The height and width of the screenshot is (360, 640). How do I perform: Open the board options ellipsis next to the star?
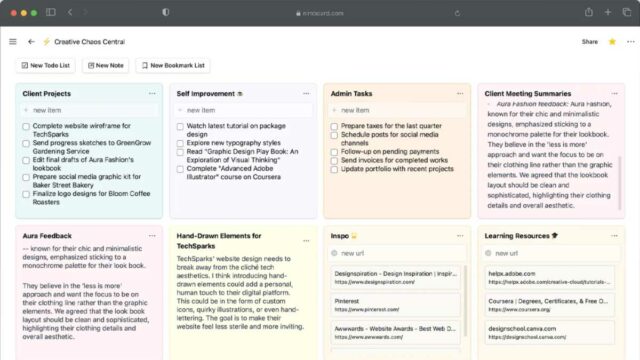click(631, 42)
